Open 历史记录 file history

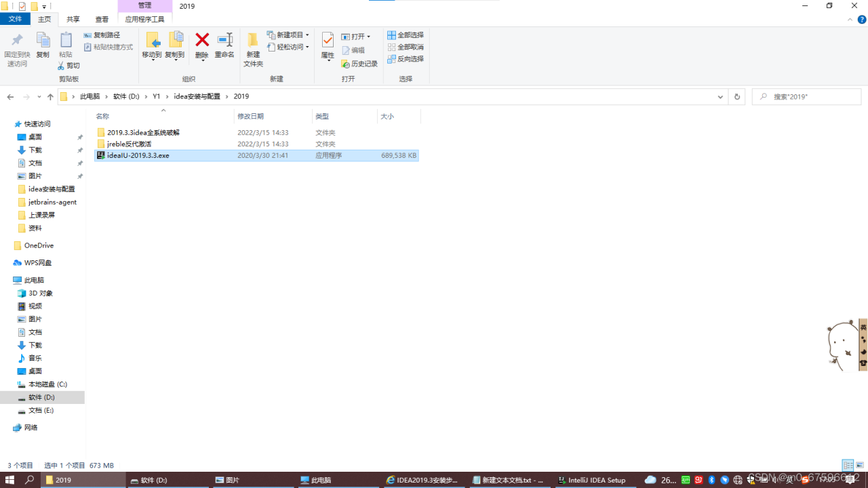pyautogui.click(x=359, y=64)
